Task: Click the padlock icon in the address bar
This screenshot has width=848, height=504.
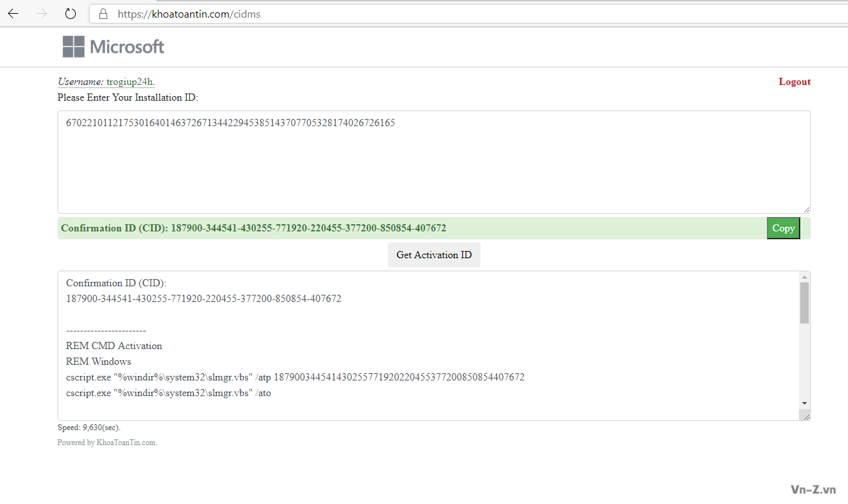Action: 102,14
